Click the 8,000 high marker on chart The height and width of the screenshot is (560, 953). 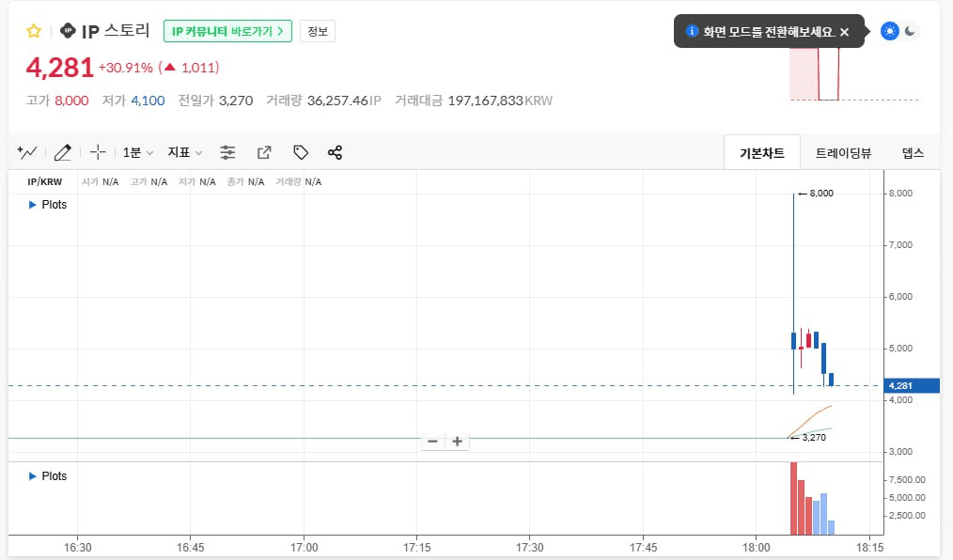click(816, 194)
